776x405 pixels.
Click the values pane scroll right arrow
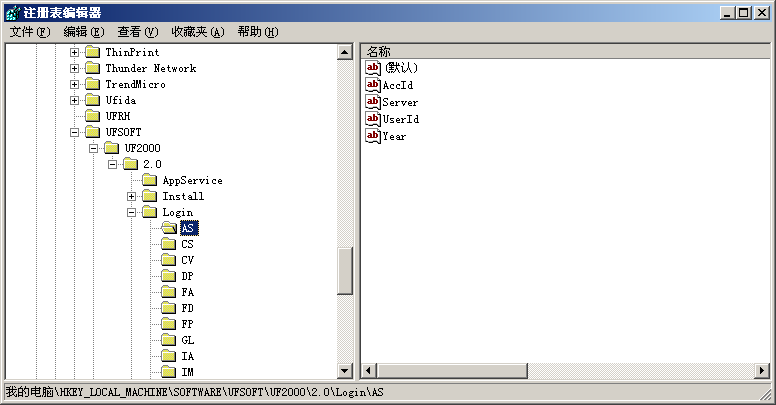(x=762, y=370)
